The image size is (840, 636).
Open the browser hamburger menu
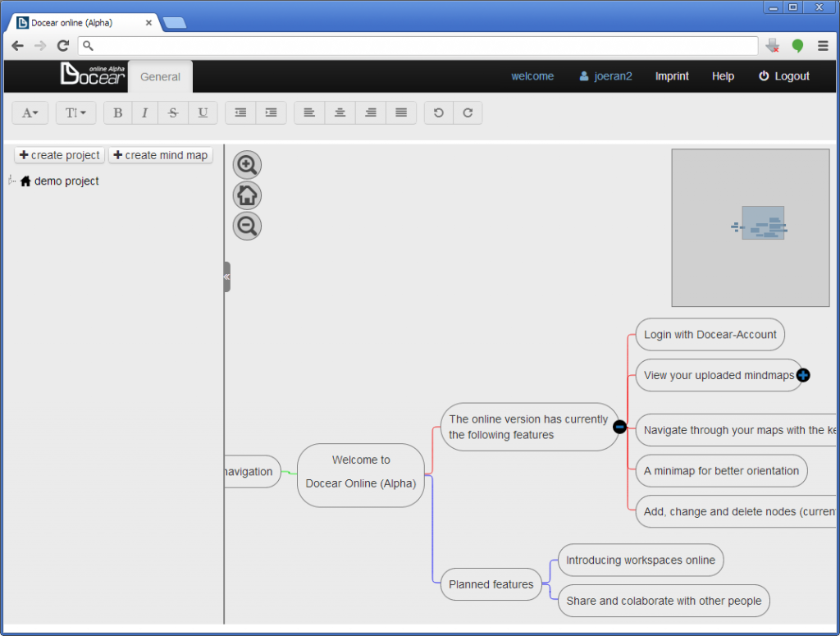click(x=823, y=45)
